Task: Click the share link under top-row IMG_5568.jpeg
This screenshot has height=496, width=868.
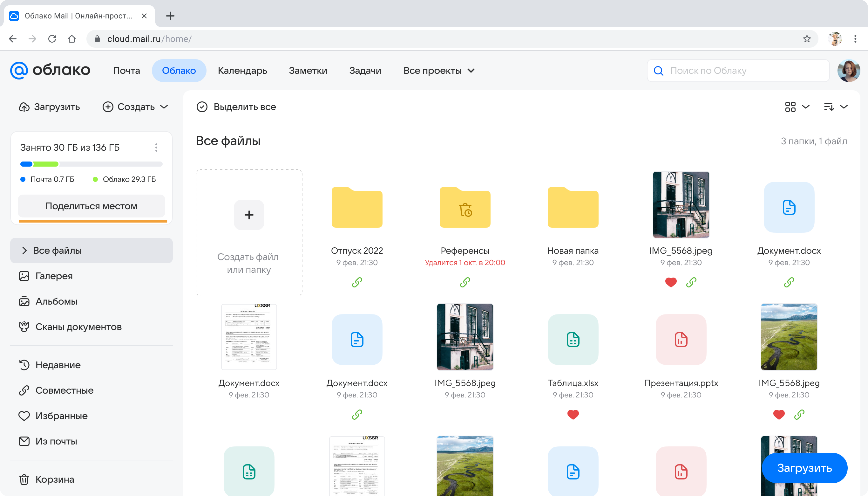Action: (x=691, y=282)
